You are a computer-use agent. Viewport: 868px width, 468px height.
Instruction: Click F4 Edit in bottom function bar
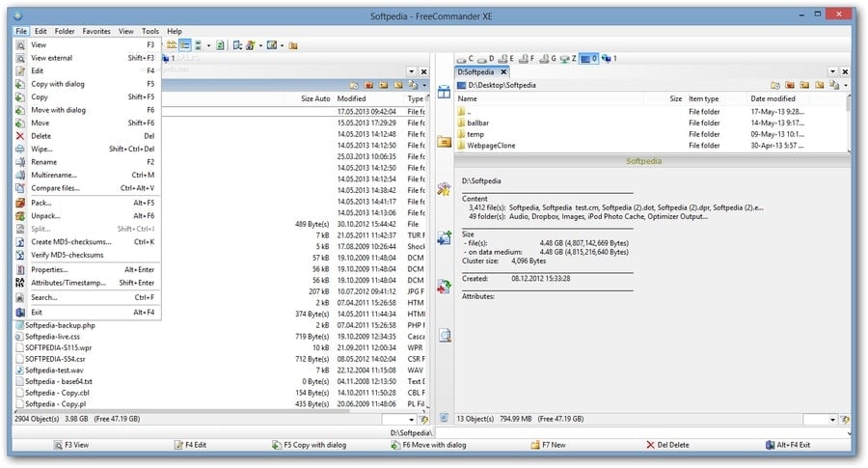[x=190, y=445]
